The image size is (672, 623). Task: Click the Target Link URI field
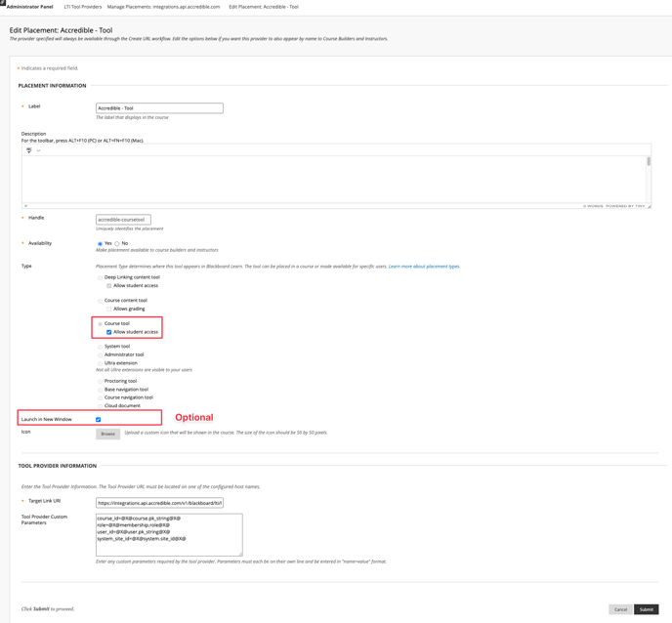coord(159,503)
